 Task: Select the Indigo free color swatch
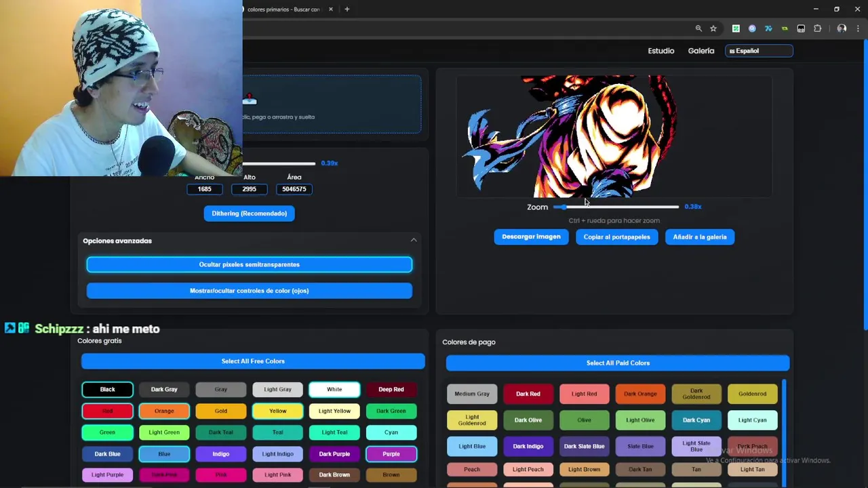(221, 454)
